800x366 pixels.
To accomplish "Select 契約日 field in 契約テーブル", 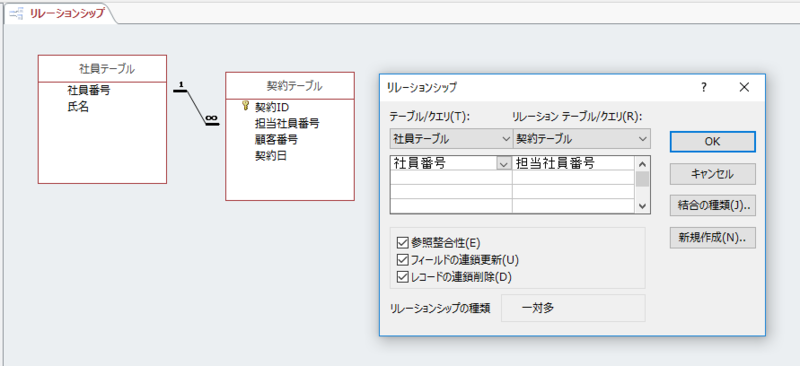I will pos(271,156).
